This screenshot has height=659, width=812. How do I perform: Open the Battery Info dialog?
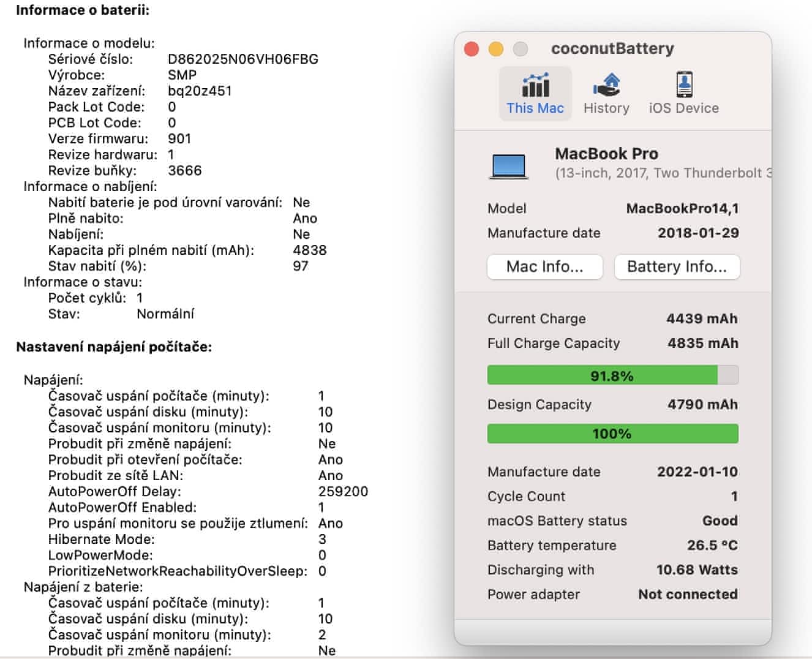click(677, 267)
